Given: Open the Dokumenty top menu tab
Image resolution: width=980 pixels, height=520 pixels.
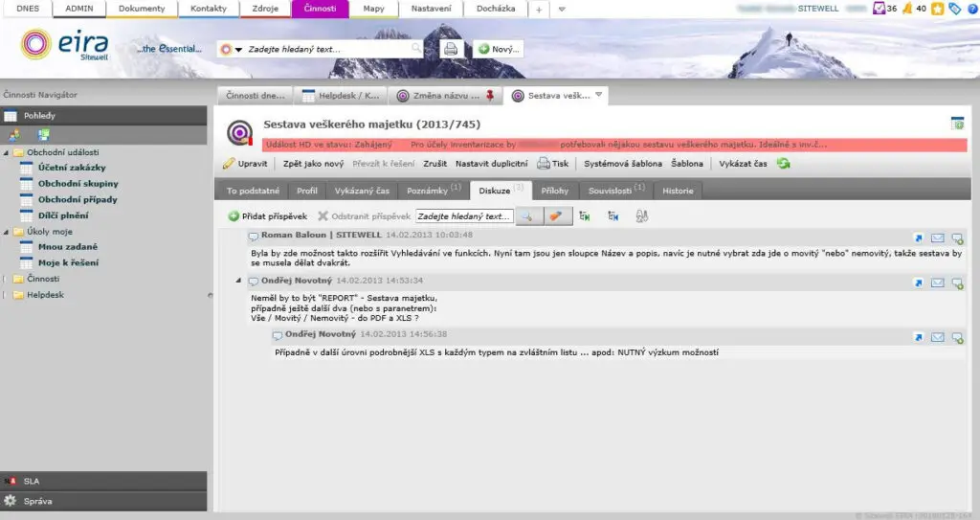Looking at the screenshot, I should (x=142, y=9).
